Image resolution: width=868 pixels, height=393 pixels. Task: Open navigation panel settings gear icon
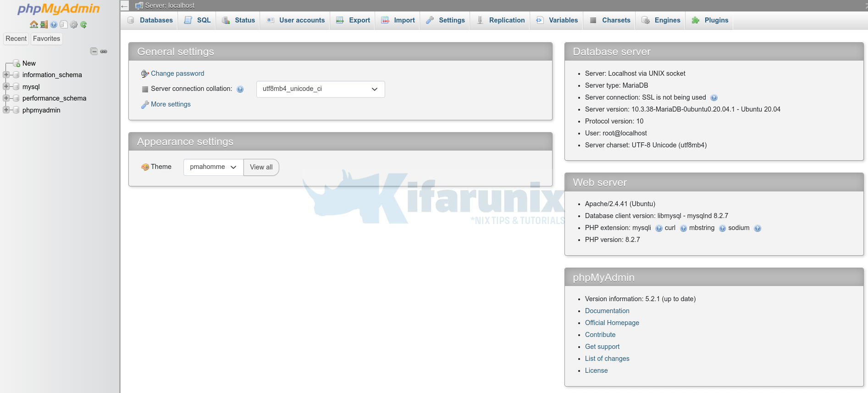pyautogui.click(x=74, y=24)
